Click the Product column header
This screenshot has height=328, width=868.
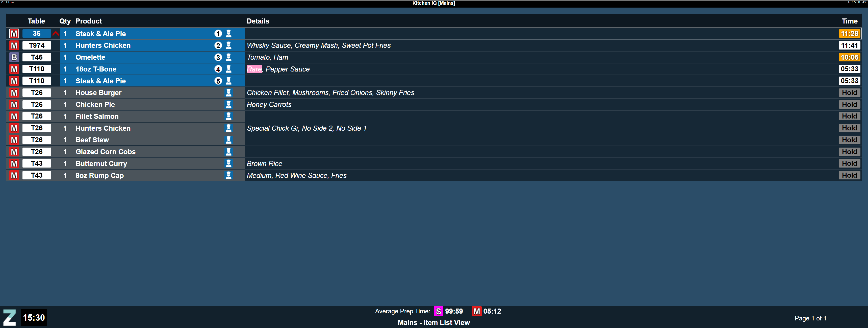(x=88, y=21)
